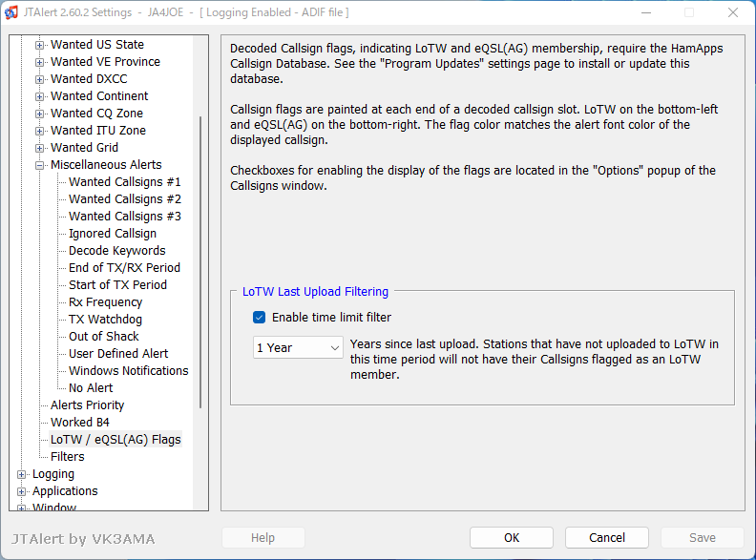
Task: Select the Applications tree item
Action: (65, 491)
